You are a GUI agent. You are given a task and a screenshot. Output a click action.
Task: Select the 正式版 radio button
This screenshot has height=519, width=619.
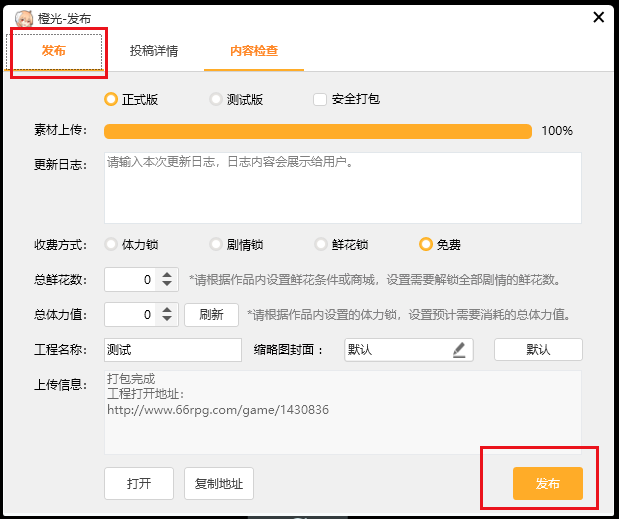(111, 100)
